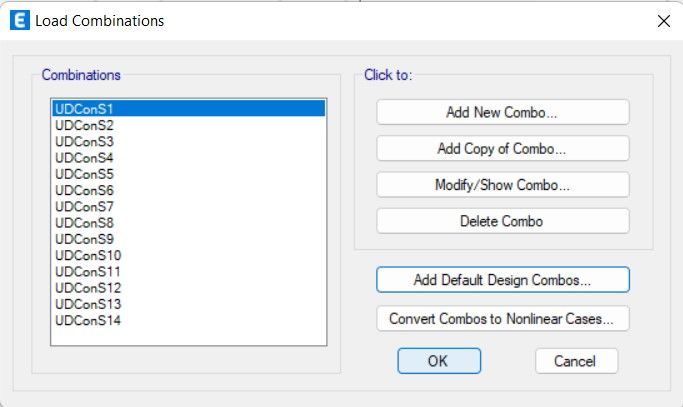Select UDConS2 combination
This screenshot has width=683, height=407.
point(189,125)
